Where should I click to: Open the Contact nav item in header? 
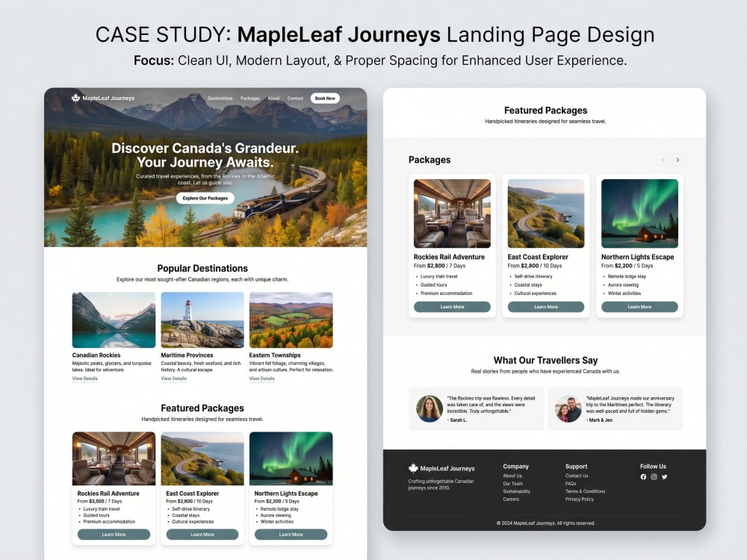coord(295,98)
